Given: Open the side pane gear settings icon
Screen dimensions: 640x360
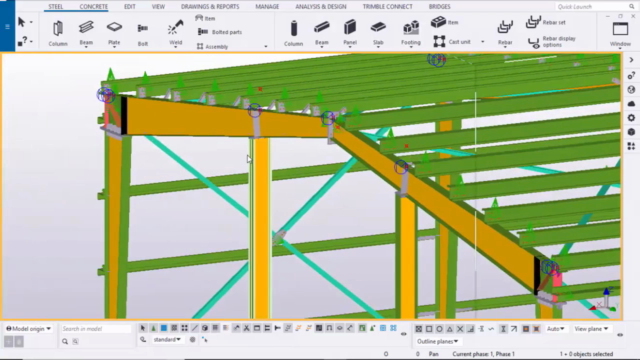Looking at the screenshot, I should pos(631,118).
